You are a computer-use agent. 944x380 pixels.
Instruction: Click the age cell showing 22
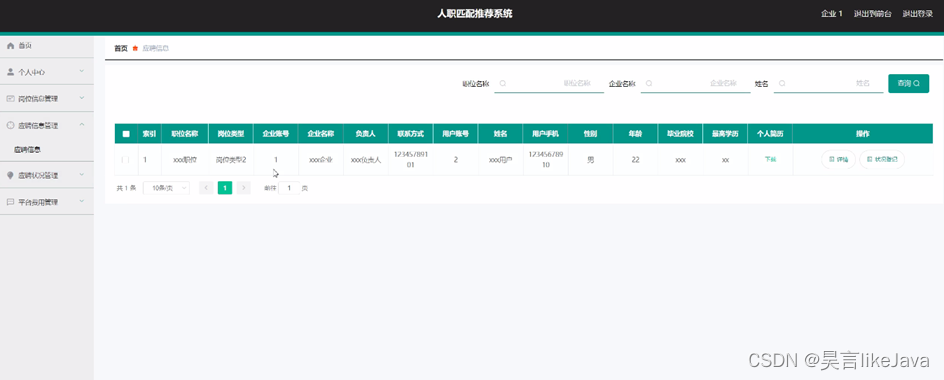(x=635, y=160)
